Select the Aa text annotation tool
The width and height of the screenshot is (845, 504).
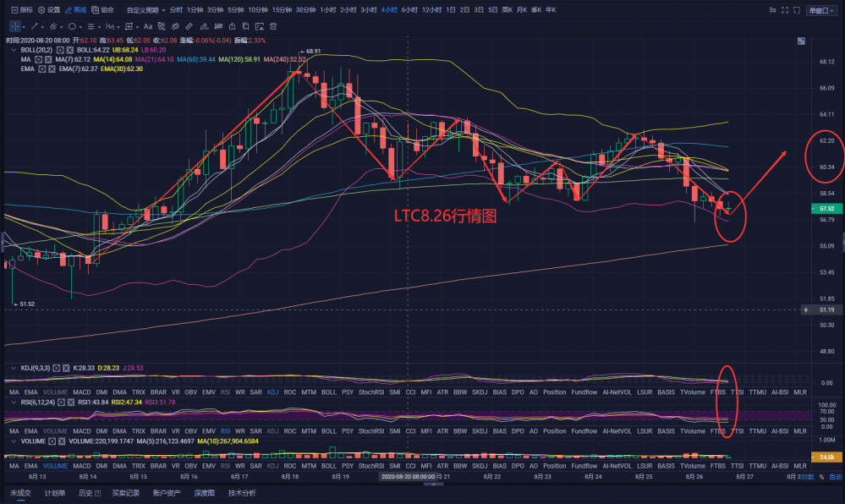(148, 26)
